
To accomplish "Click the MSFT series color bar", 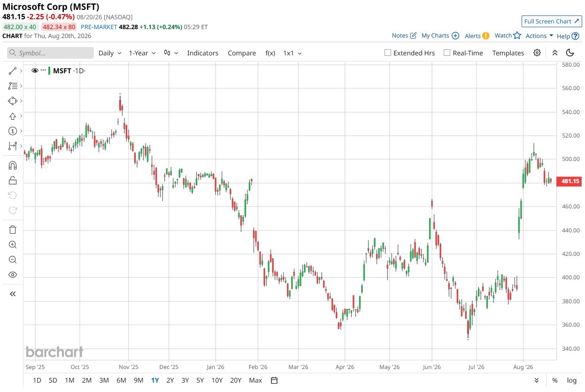I will (49, 71).
